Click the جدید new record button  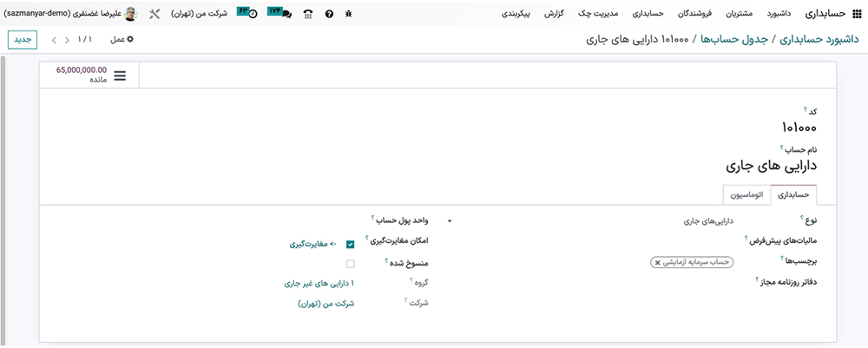pyautogui.click(x=23, y=40)
